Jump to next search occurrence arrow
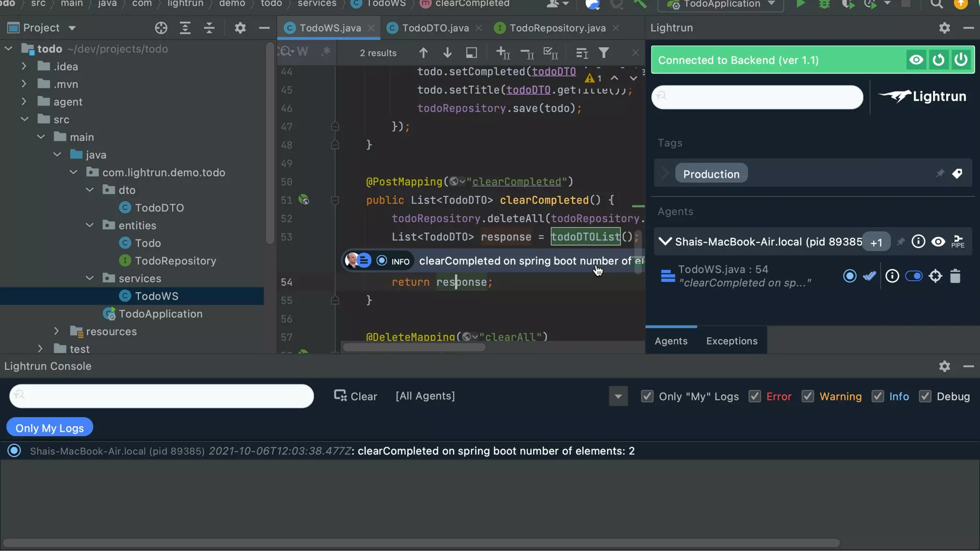This screenshot has width=980, height=551. point(447,53)
